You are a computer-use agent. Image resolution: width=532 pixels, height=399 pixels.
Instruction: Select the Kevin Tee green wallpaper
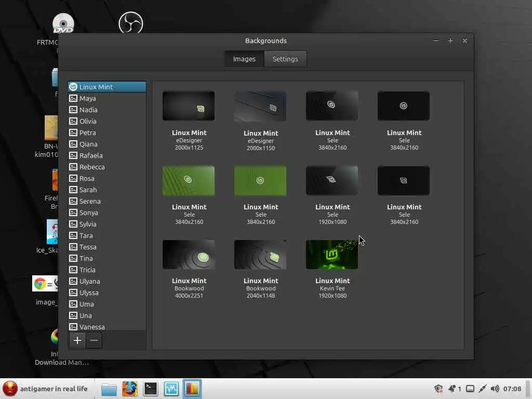click(332, 255)
